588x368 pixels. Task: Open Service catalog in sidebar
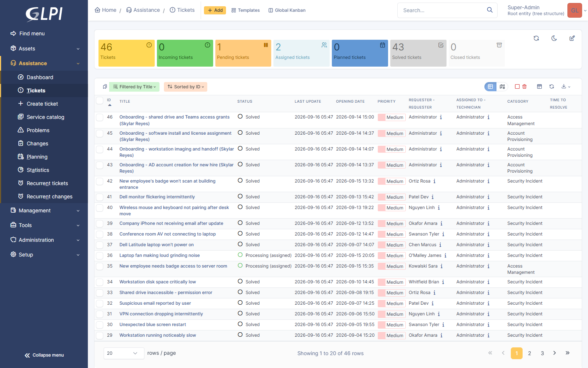[x=46, y=117]
